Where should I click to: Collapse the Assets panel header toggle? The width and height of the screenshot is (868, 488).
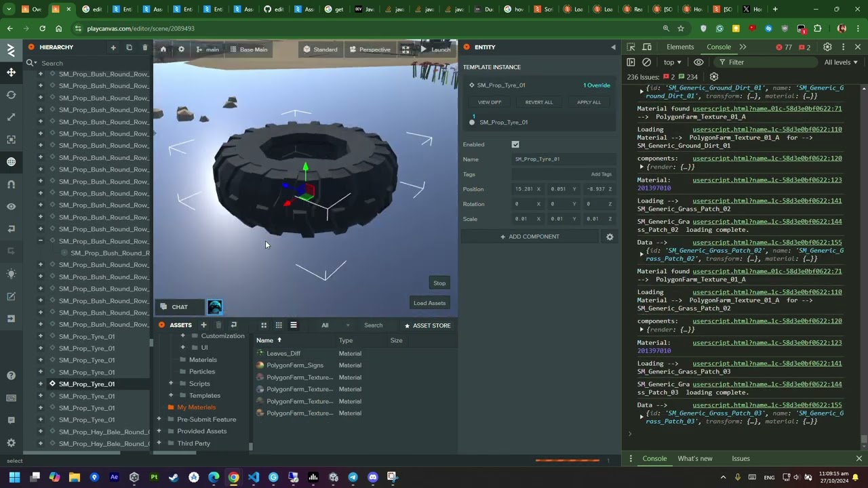click(161, 325)
